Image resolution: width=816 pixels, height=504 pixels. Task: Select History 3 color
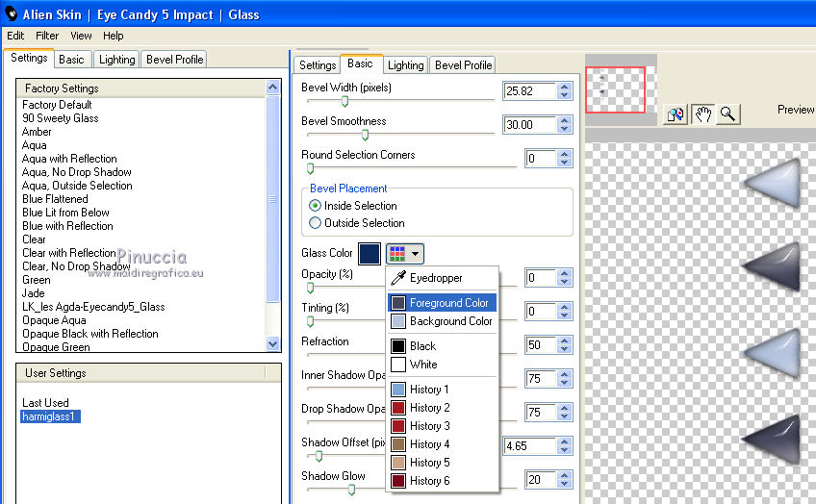tap(442, 425)
